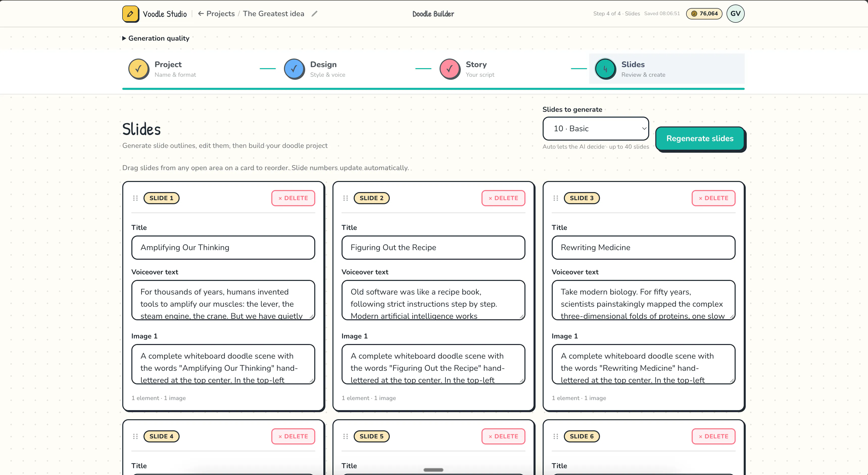Click the SLIDE 2 badge label

coord(371,198)
